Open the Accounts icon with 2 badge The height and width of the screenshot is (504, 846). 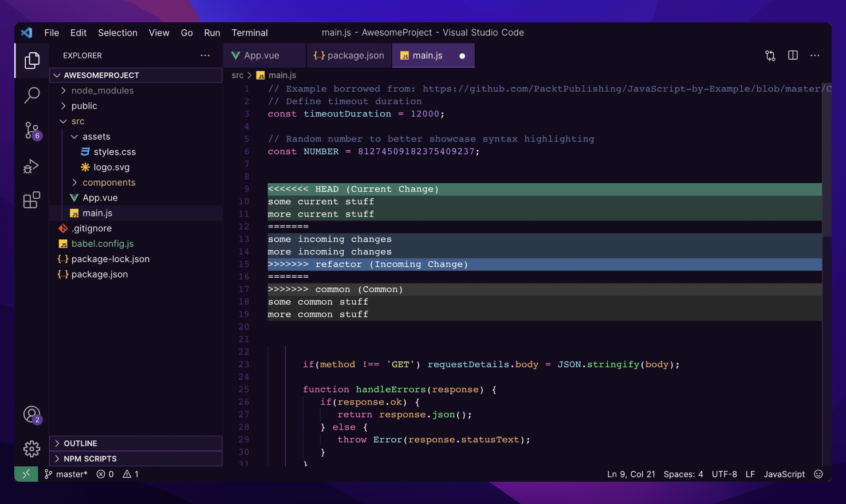click(x=32, y=414)
